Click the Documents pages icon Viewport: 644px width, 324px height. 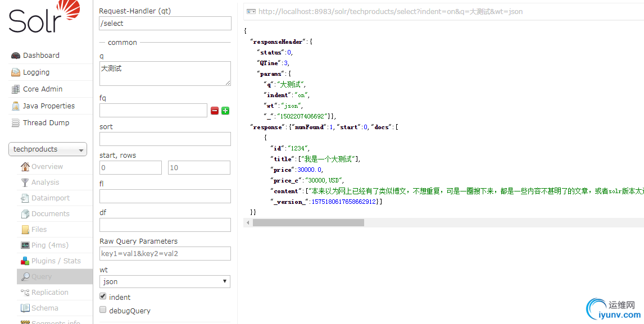25,213
